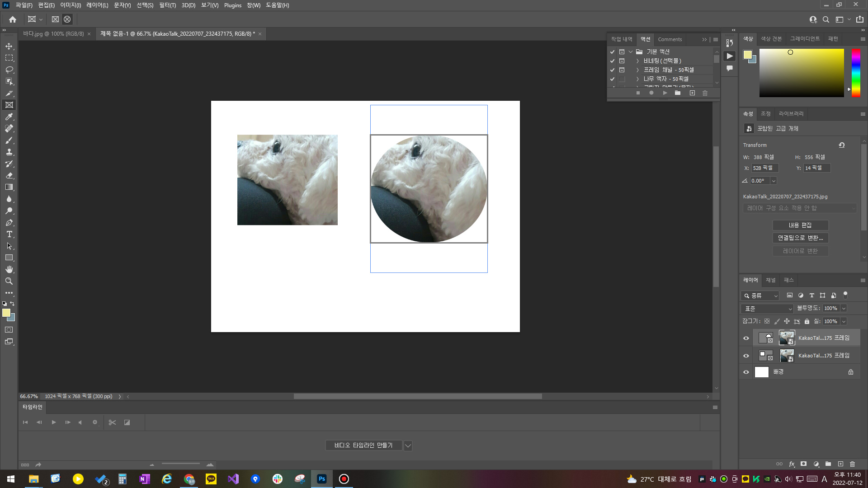Play the timeline
Viewport: 868px width, 488px height.
[x=54, y=422]
